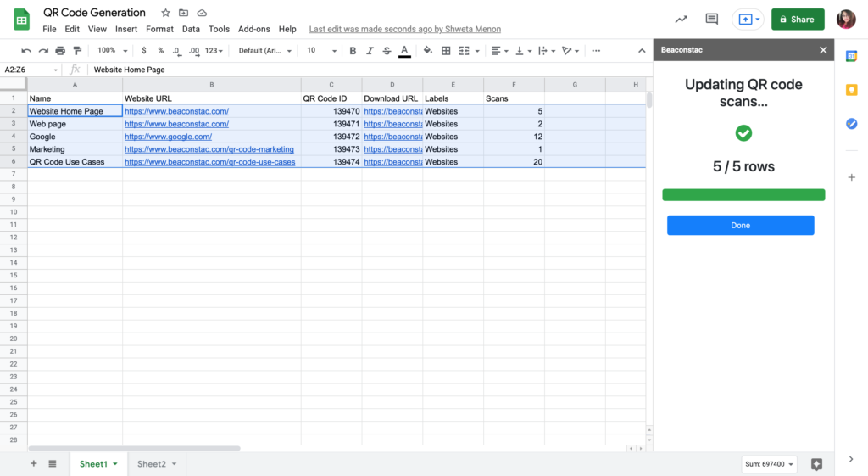Open the user account avatar
Screen dimensions: 868x476
[846, 20]
